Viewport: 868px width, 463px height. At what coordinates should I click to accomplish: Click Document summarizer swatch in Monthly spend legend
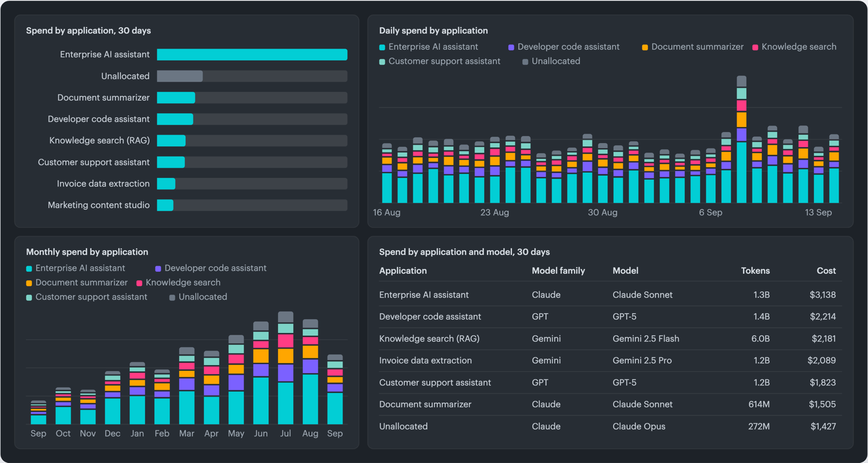pos(29,283)
